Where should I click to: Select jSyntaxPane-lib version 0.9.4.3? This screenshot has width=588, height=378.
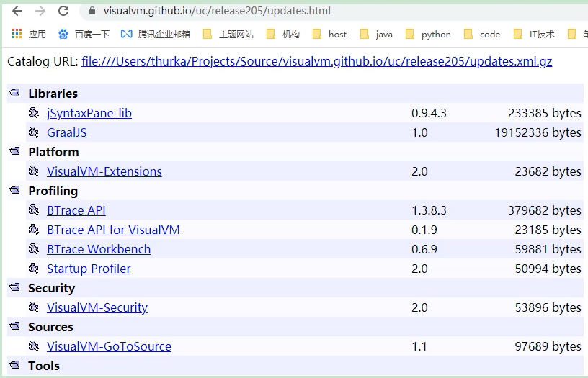[x=429, y=113]
